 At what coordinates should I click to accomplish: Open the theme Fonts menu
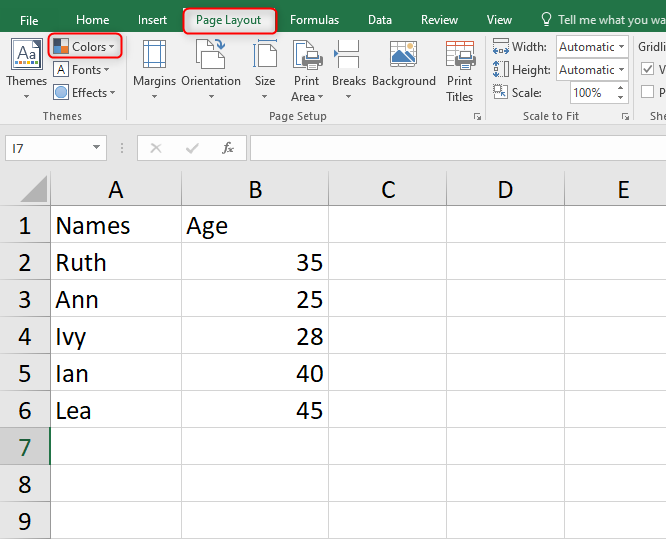click(x=82, y=70)
